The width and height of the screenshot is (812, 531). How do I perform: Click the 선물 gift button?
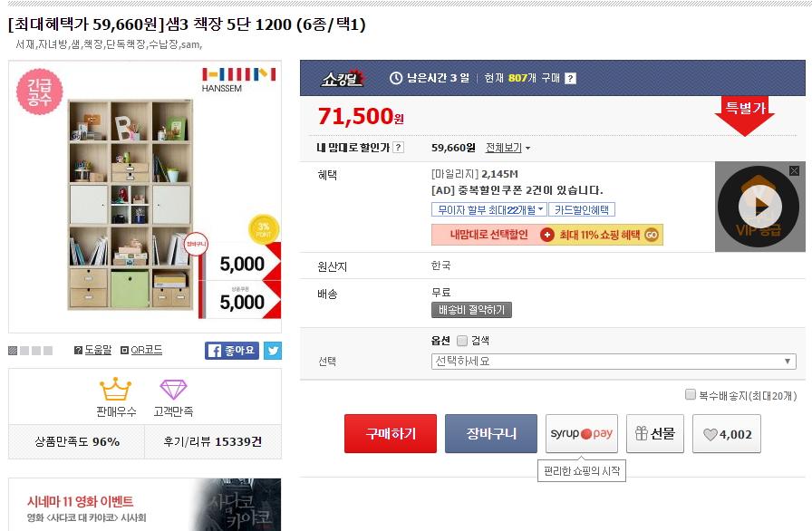click(655, 434)
